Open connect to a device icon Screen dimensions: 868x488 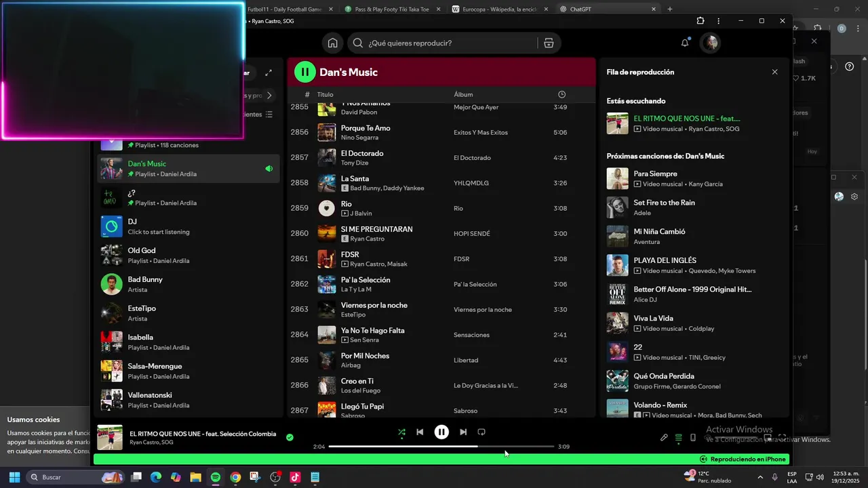pos(692,438)
